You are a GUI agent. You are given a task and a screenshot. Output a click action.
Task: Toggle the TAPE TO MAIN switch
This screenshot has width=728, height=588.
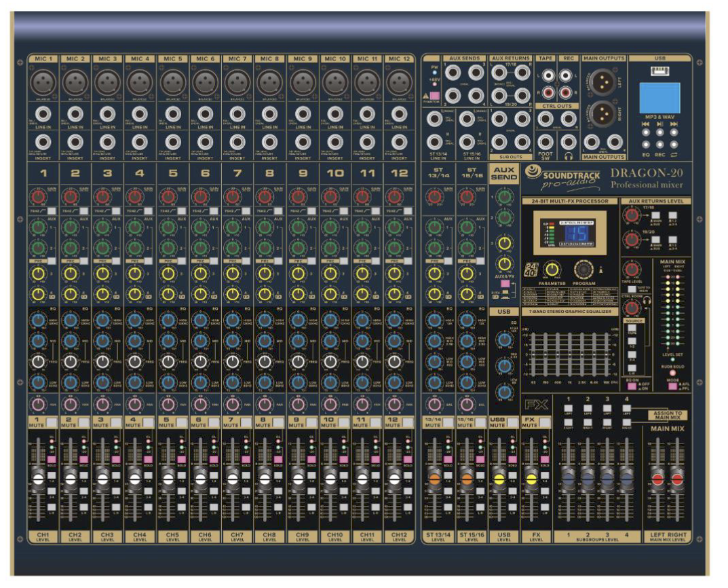pos(632,289)
